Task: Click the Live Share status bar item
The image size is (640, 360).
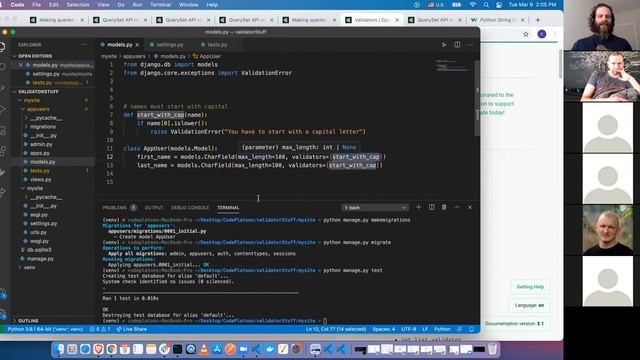Action: [x=131, y=329]
